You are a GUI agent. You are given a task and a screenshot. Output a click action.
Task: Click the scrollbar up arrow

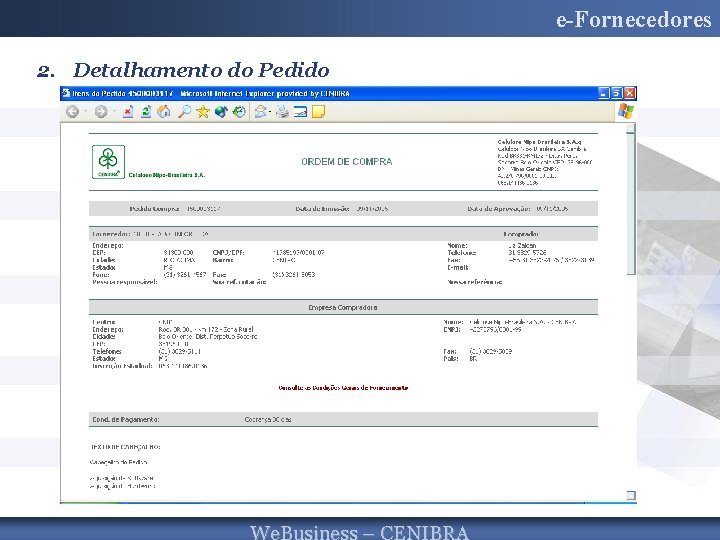click(631, 128)
